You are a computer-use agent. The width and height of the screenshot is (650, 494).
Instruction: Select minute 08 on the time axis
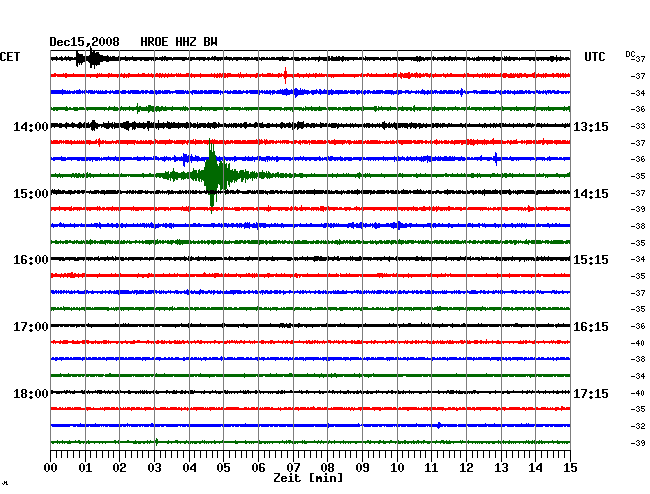coord(327,468)
